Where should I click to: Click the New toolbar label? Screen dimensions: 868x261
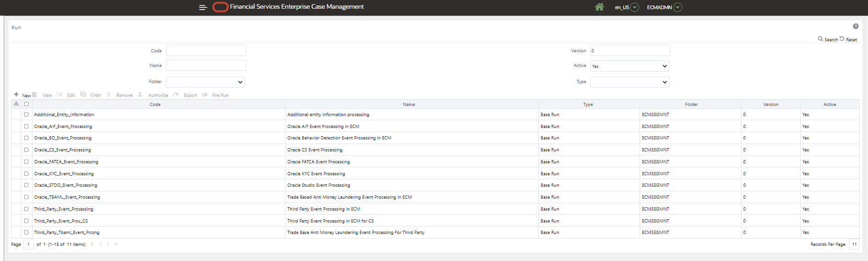(27, 96)
